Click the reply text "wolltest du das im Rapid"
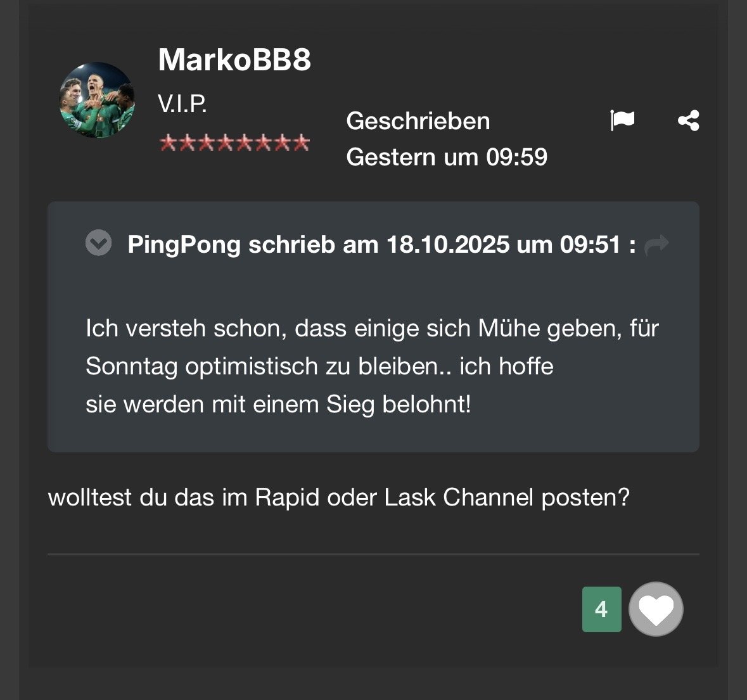 click(x=338, y=497)
